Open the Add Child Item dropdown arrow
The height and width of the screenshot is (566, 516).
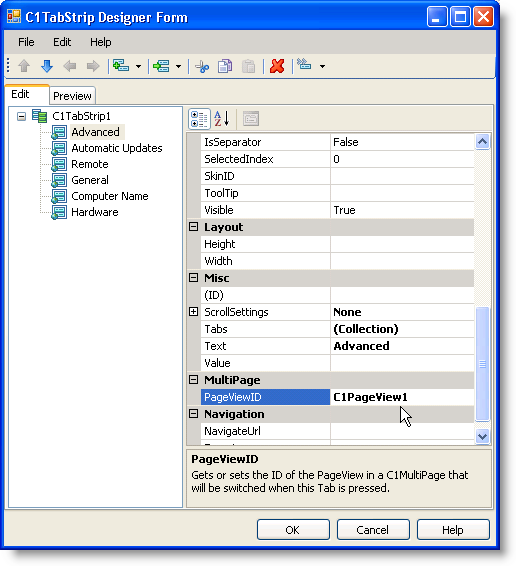tap(178, 66)
